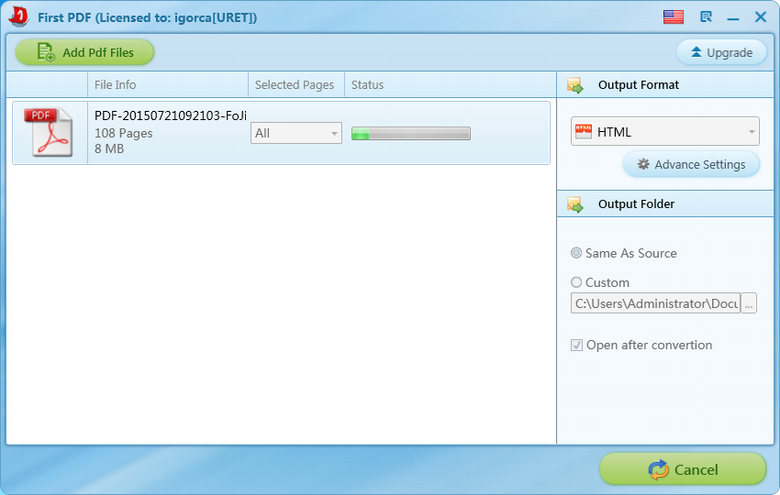Click the Status column header

click(450, 85)
